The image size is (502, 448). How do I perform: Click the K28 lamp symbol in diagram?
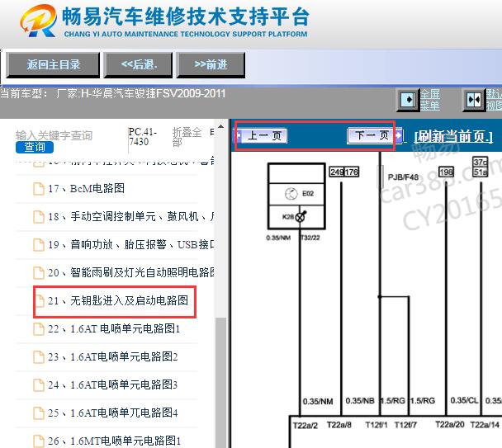coord(301,217)
